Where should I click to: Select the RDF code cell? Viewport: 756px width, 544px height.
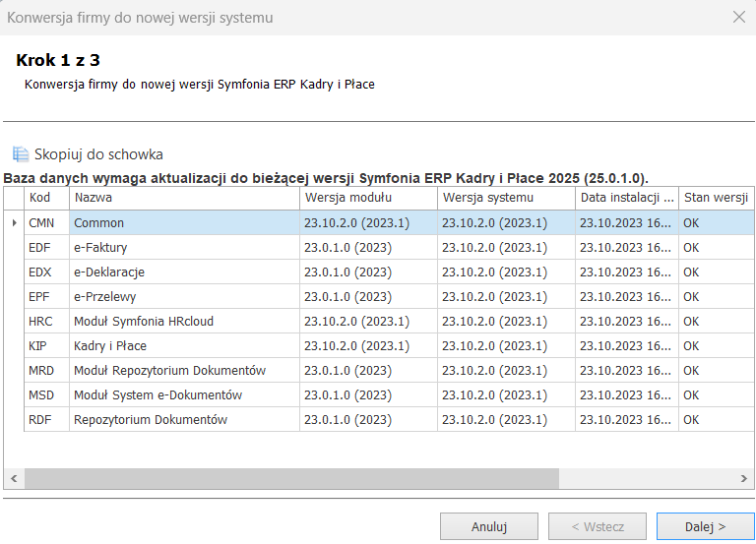47,419
